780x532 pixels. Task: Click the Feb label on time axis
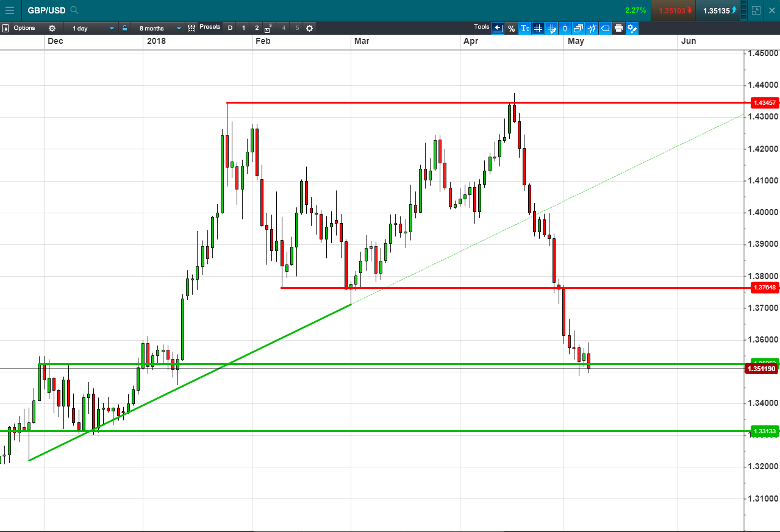(x=263, y=41)
